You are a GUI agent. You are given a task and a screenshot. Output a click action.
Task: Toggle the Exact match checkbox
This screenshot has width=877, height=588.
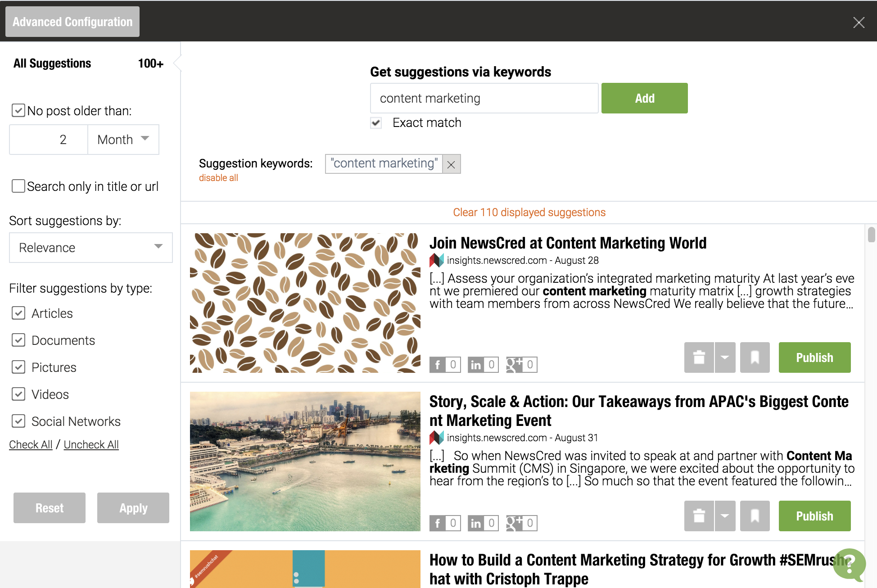tap(376, 122)
